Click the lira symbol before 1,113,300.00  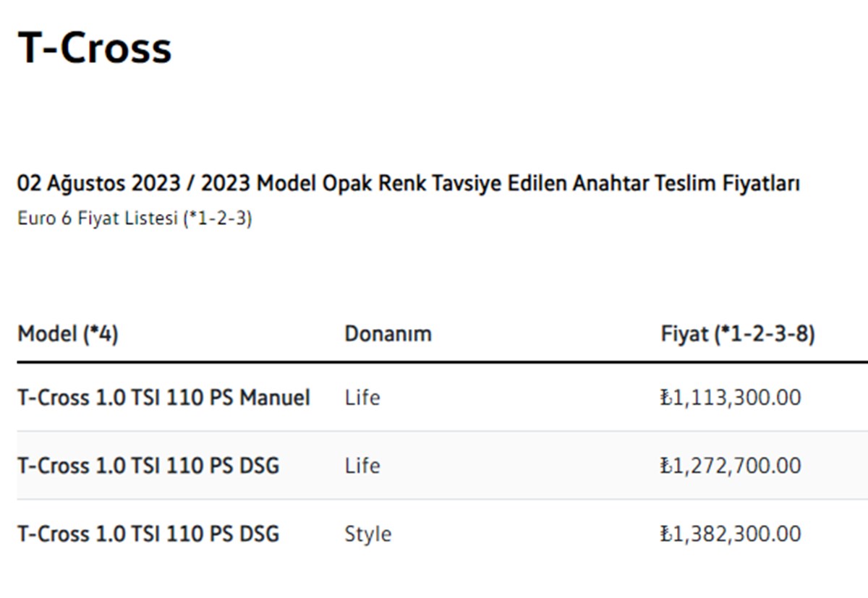[x=666, y=398]
